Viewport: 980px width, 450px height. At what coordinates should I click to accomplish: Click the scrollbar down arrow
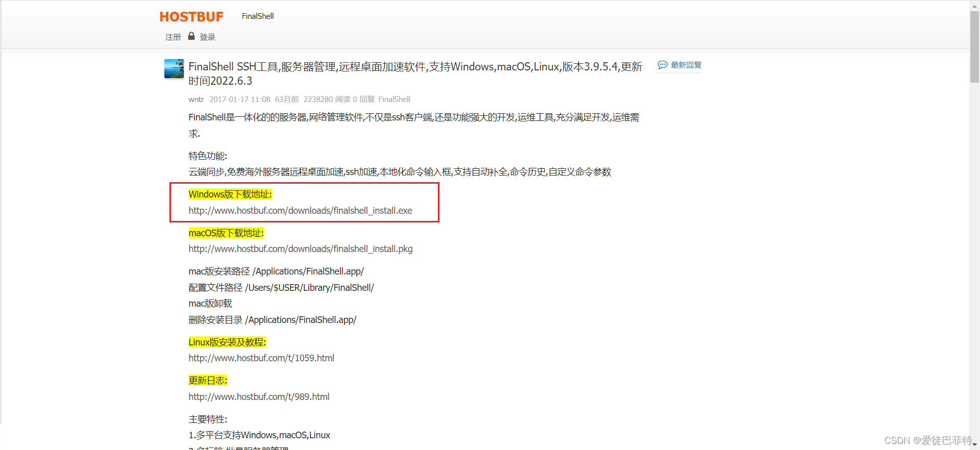pos(974,445)
